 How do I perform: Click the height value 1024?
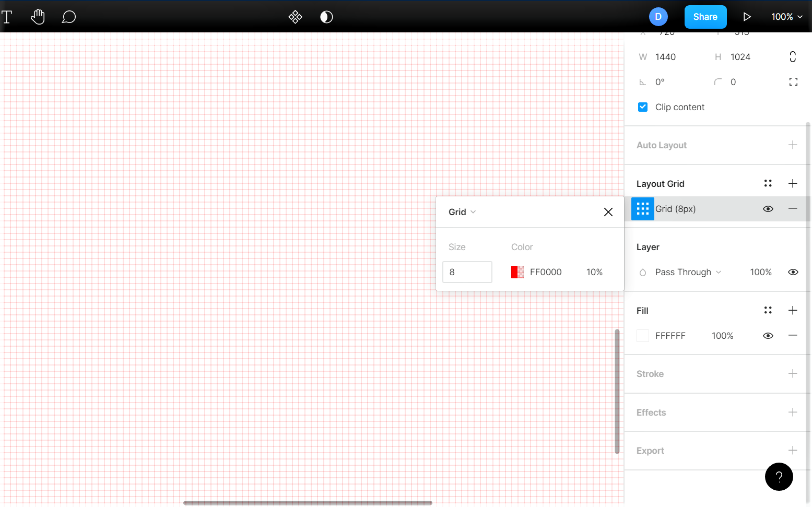pos(740,57)
